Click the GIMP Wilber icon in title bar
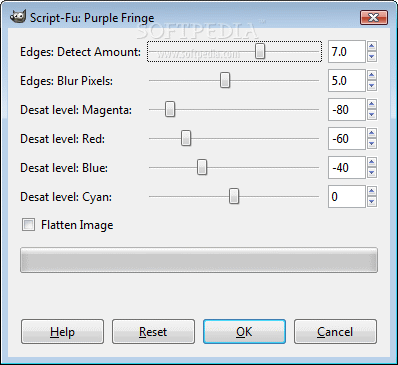The width and height of the screenshot is (398, 365). (18, 16)
